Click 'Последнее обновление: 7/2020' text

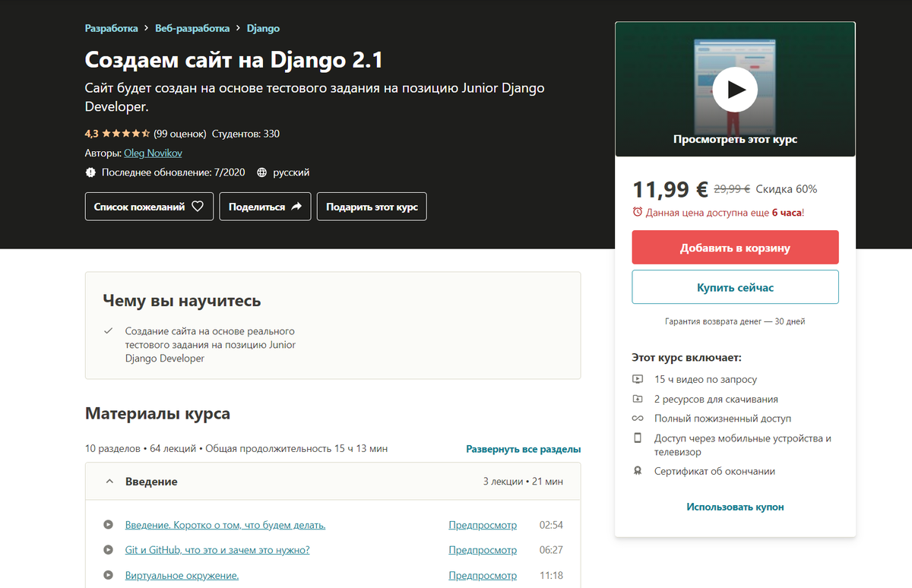pos(173,172)
